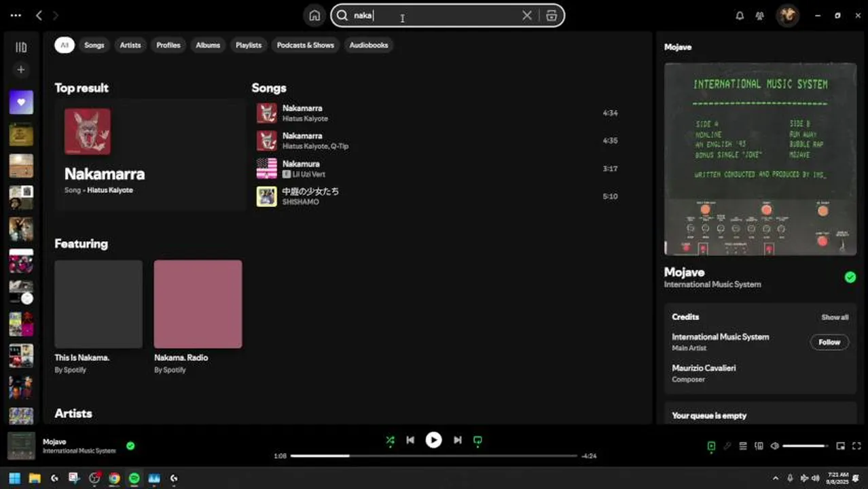
Task: Filter results by Albums
Action: click(x=208, y=46)
